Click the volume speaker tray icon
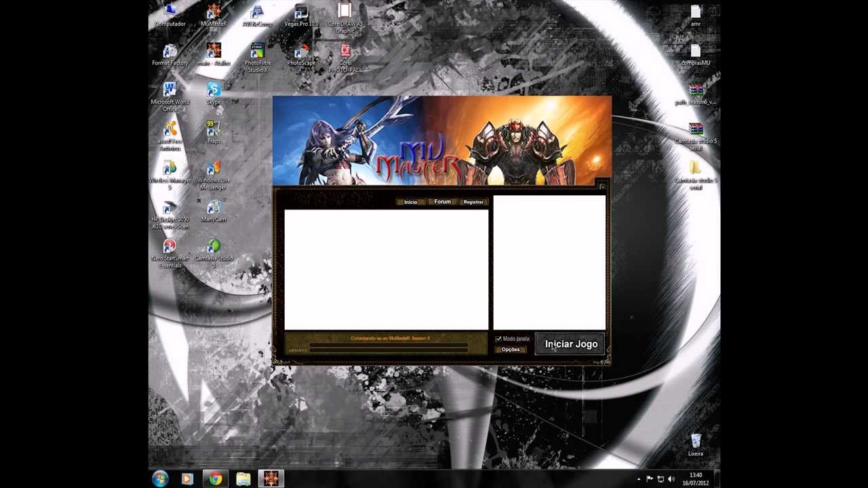The image size is (868, 488). [x=671, y=479]
